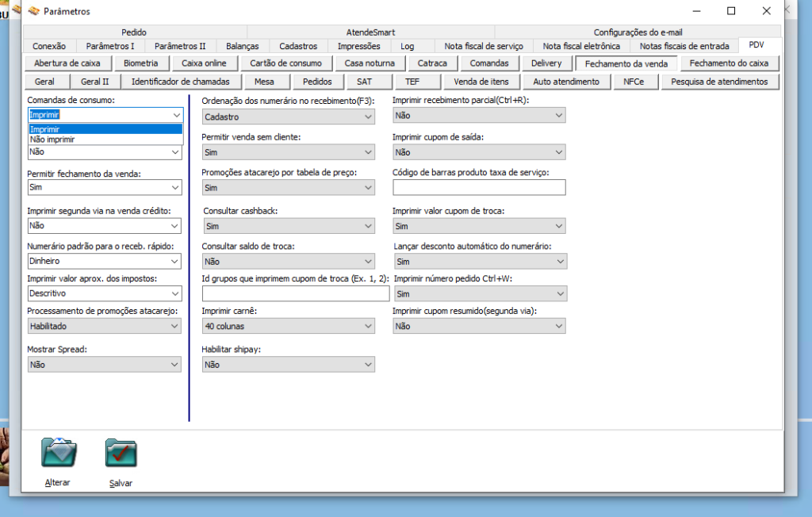
Task: Click the Delivery button
Action: 546,63
